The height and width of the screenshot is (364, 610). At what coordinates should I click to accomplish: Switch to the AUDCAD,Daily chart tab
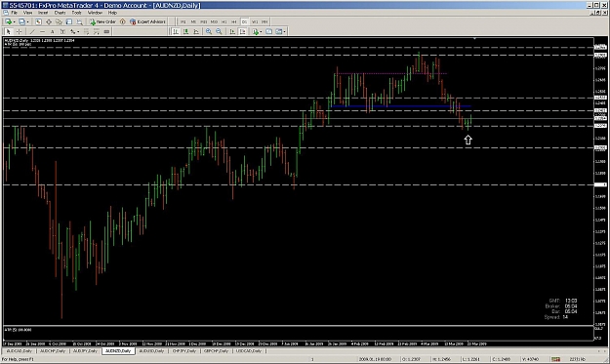tap(20, 350)
